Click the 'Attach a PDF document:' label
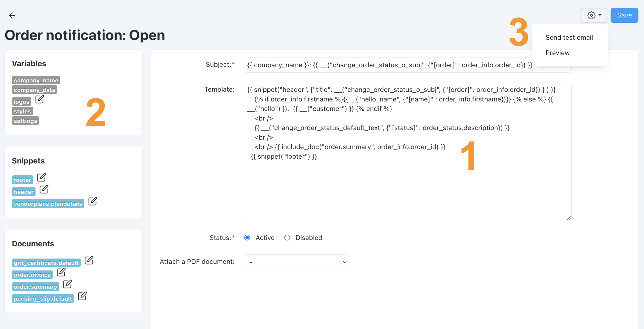Viewport: 644px width, 329px height. (197, 262)
